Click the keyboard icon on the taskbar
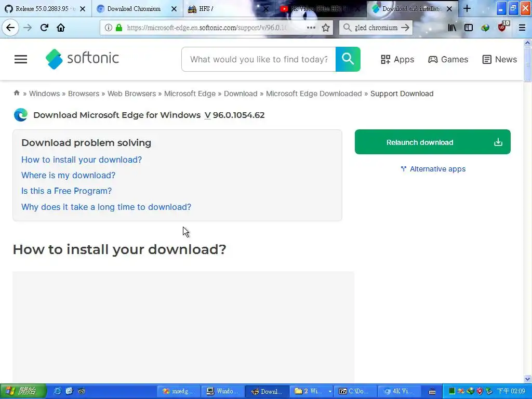The height and width of the screenshot is (399, 532). 432,391
